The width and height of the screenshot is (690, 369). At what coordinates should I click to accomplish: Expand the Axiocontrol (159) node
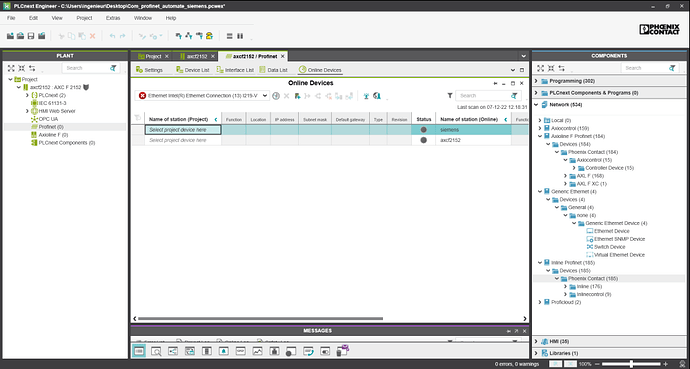[540, 128]
